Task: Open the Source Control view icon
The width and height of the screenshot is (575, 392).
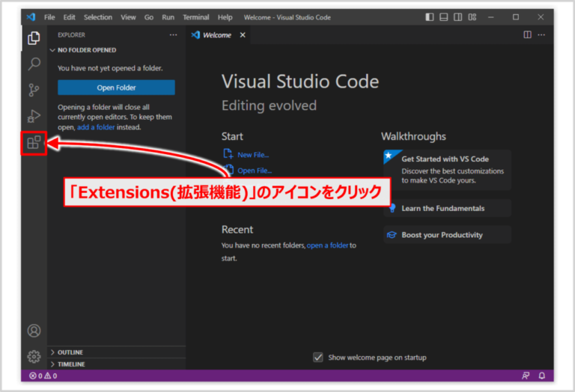Action: 34,91
